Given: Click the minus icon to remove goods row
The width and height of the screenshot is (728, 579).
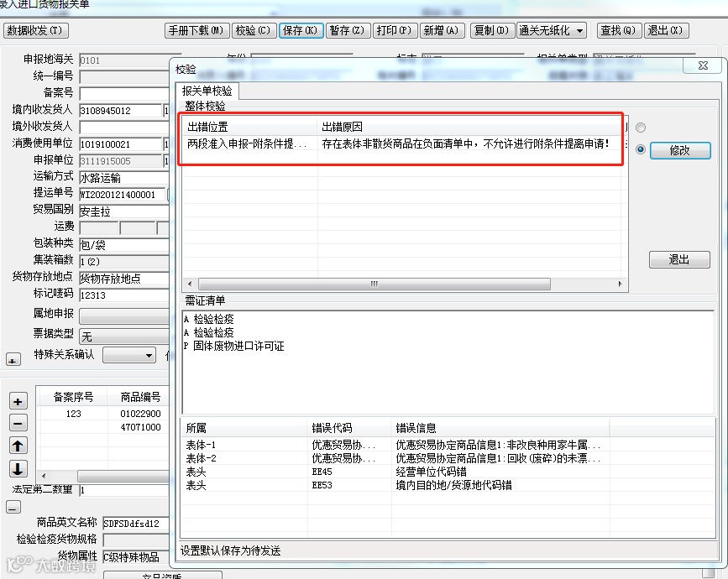Looking at the screenshot, I should click(18, 423).
